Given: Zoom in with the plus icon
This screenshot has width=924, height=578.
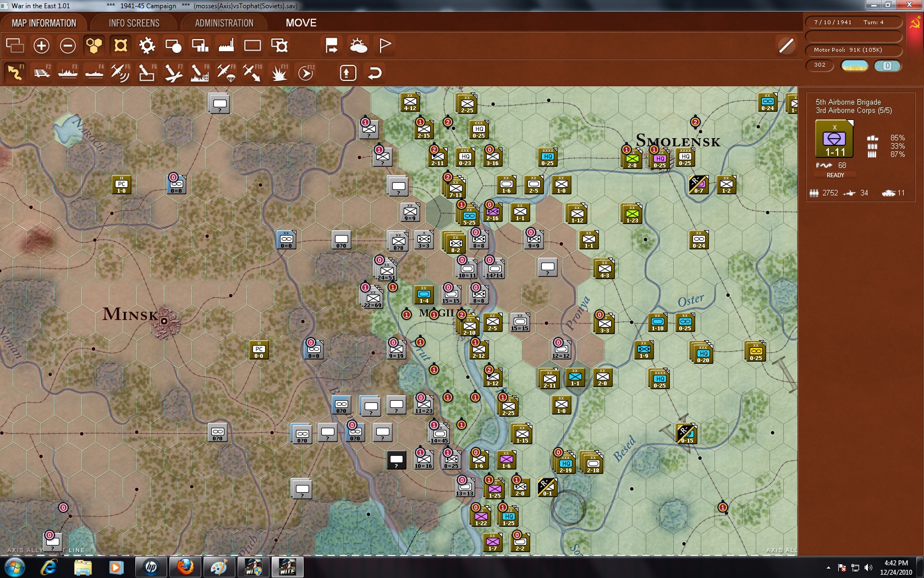Looking at the screenshot, I should tap(41, 46).
